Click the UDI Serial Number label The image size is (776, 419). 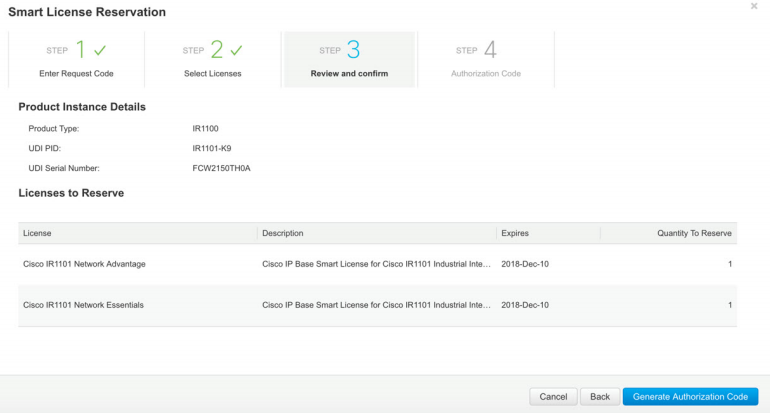(64, 168)
